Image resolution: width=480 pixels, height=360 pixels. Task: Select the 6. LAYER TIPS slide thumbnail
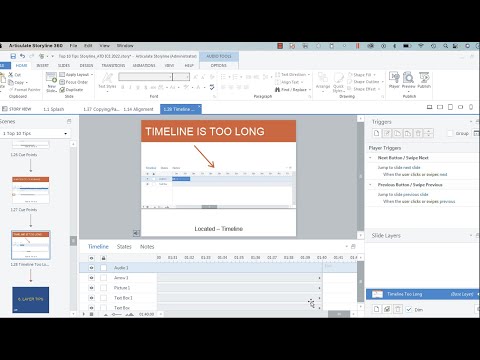click(31, 300)
